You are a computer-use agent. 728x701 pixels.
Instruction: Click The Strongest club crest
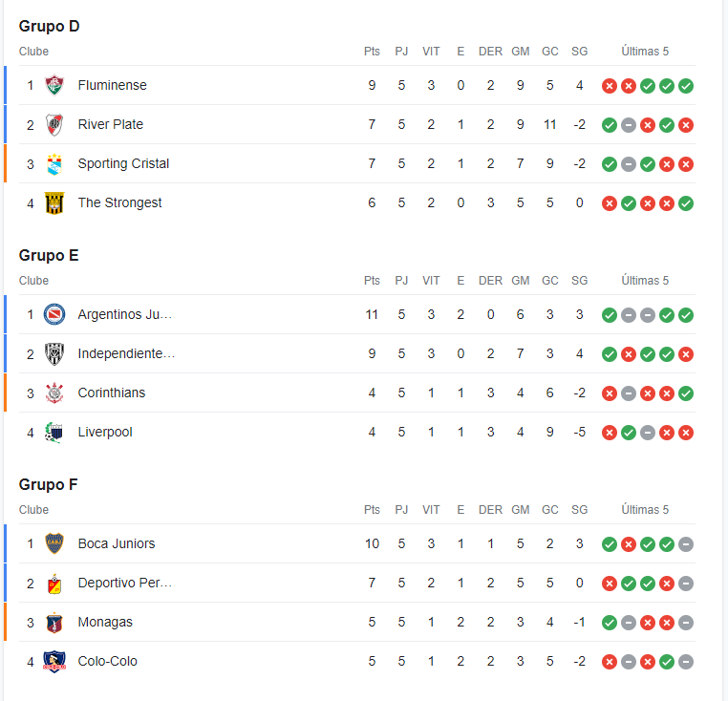pyautogui.click(x=54, y=202)
